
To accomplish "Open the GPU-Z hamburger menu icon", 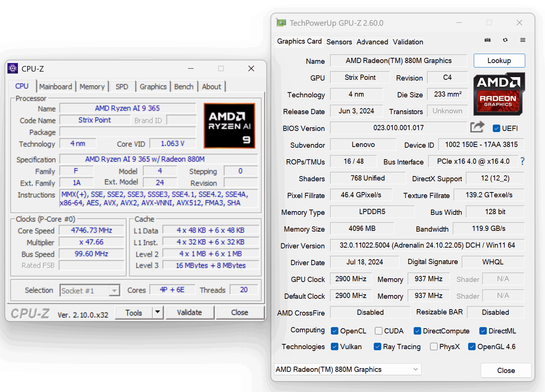I will [523, 40].
